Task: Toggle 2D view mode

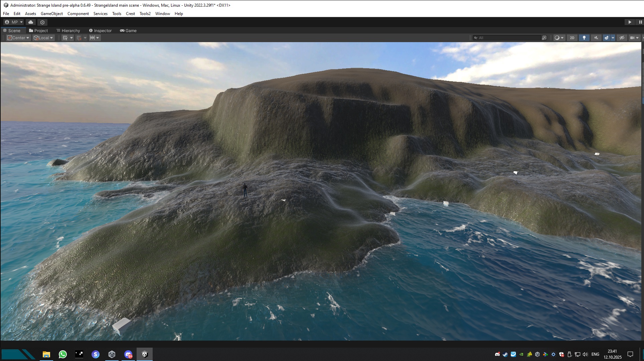Action: pos(572,38)
